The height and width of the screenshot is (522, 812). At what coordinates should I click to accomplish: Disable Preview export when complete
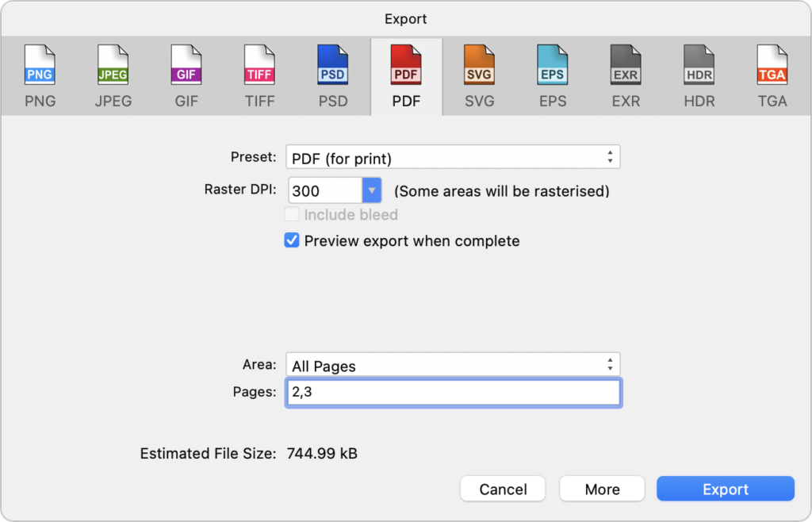click(x=292, y=240)
